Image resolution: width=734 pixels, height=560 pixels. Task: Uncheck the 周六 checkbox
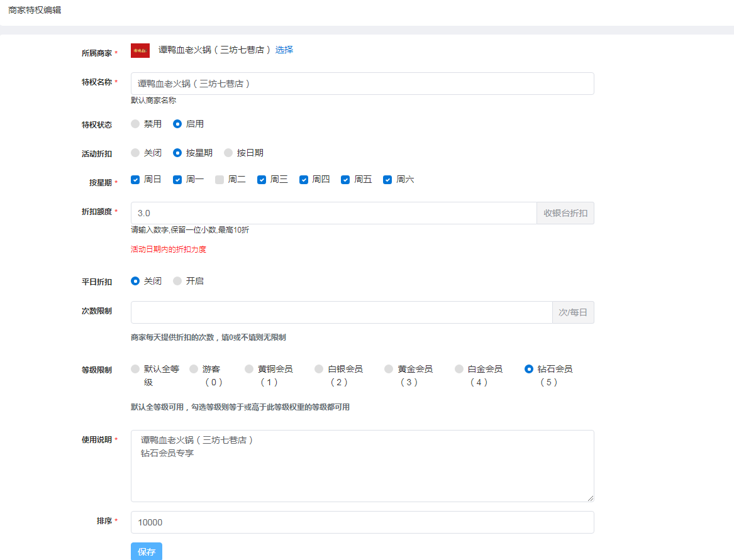(x=387, y=180)
